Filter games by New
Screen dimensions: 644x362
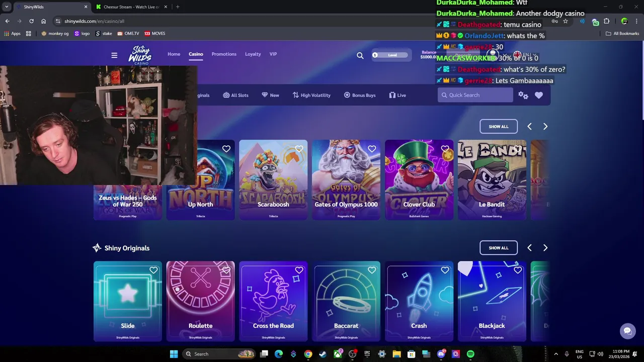pos(270,95)
